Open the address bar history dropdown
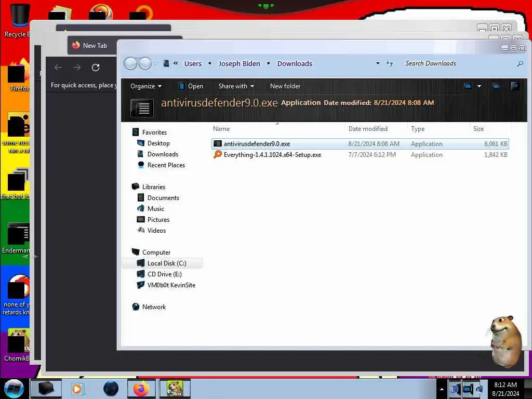 coord(378,63)
